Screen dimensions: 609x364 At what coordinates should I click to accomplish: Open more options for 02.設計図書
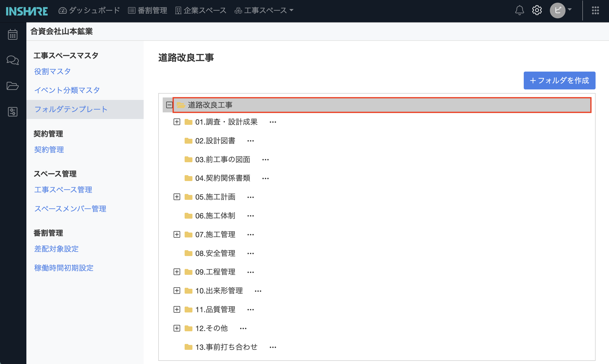coord(250,141)
